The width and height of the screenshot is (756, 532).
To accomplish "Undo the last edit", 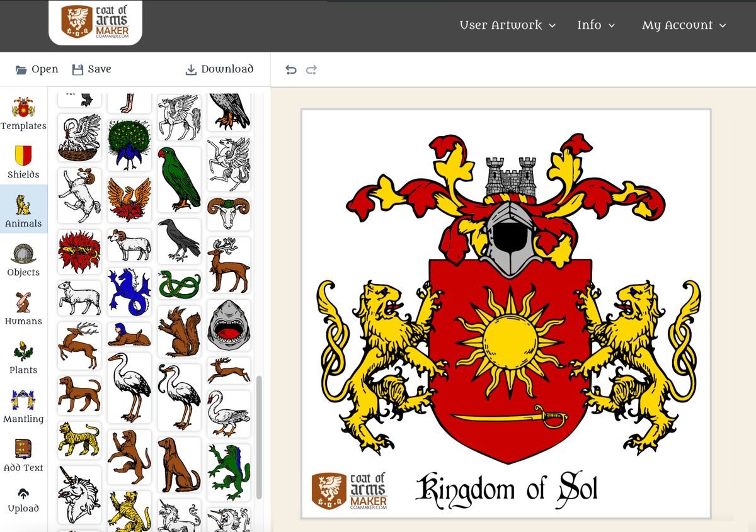I will pyautogui.click(x=290, y=69).
